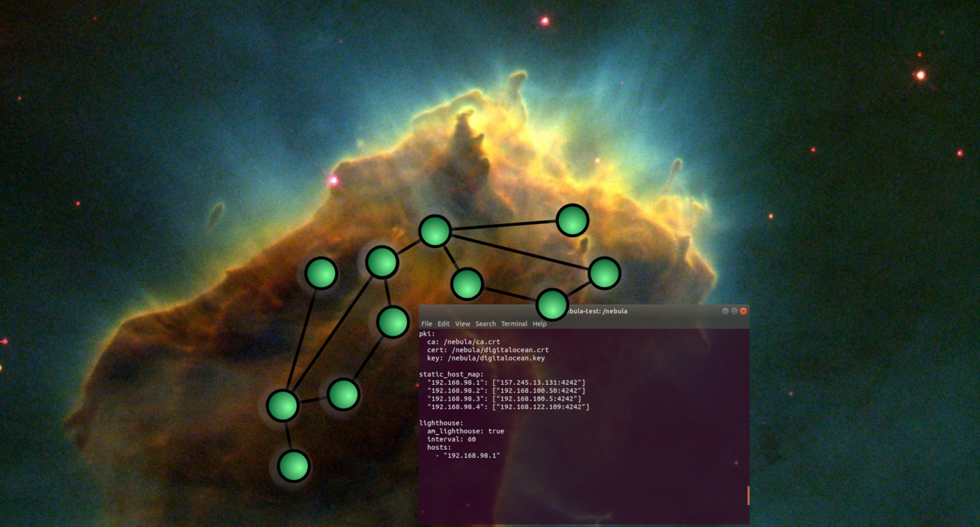Image resolution: width=980 pixels, height=527 pixels.
Task: Open the Terminal menu
Action: click(x=514, y=323)
